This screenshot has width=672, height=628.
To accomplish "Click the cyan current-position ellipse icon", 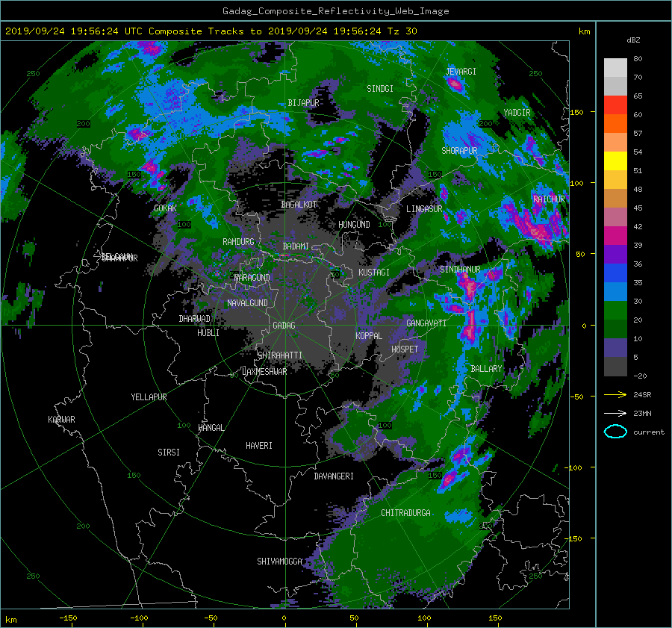I will coord(615,432).
